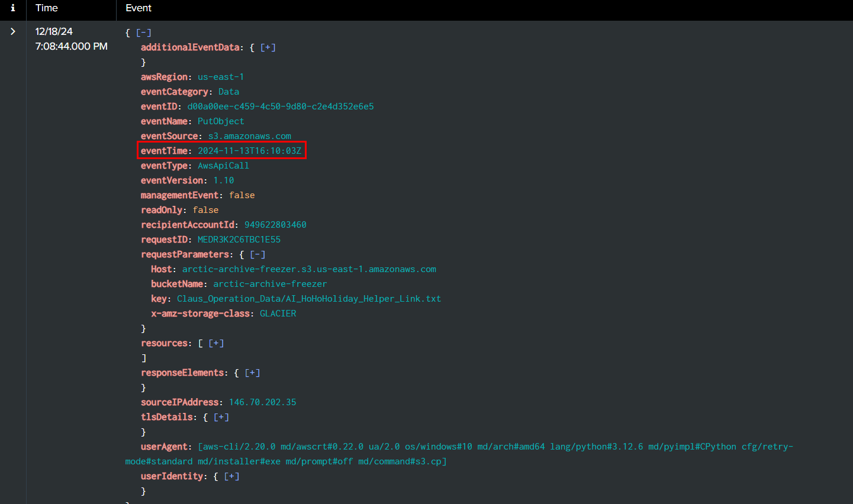The height and width of the screenshot is (504, 853).
Task: Sort by the Time column header
Action: point(47,8)
